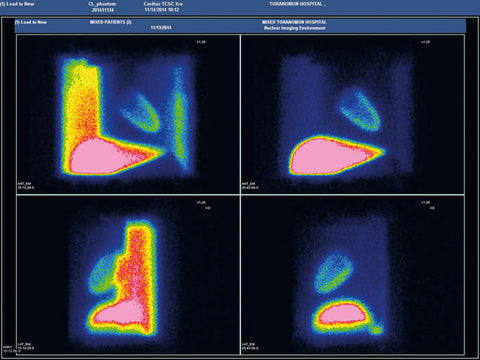This screenshot has height=360, width=480.
Task: Click the 11/14/2014 study date and time
Action: pyautogui.click(x=162, y=10)
